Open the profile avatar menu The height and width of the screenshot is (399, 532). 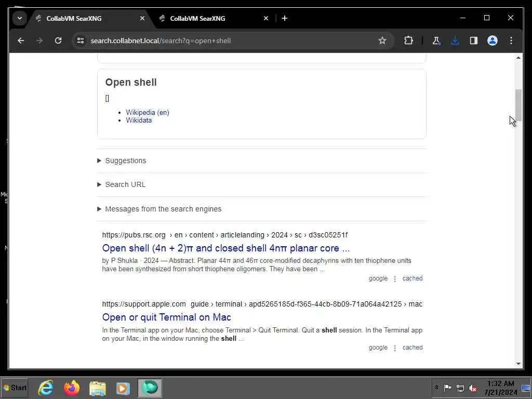[x=493, y=41]
